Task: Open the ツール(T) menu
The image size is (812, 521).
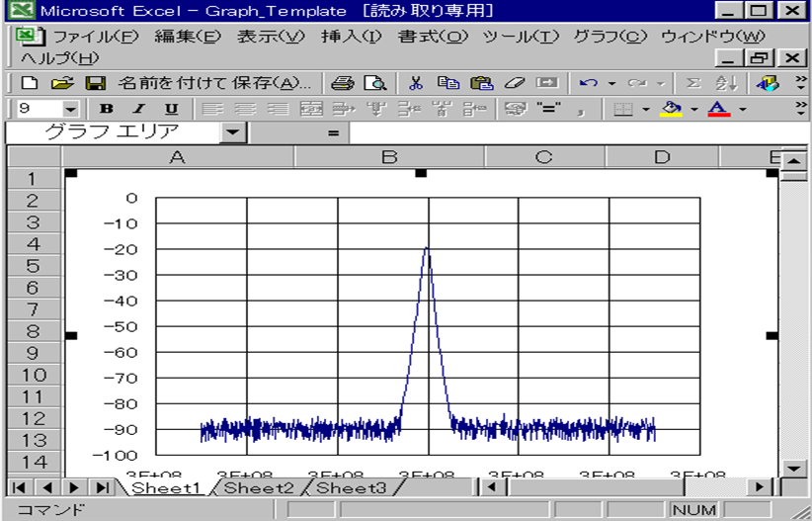Action: coord(521,37)
